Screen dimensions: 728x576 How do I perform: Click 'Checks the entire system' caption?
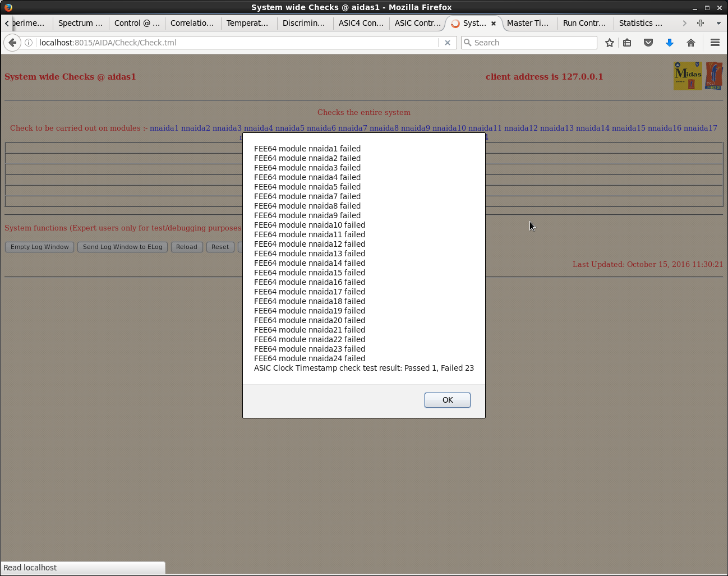pyautogui.click(x=364, y=112)
